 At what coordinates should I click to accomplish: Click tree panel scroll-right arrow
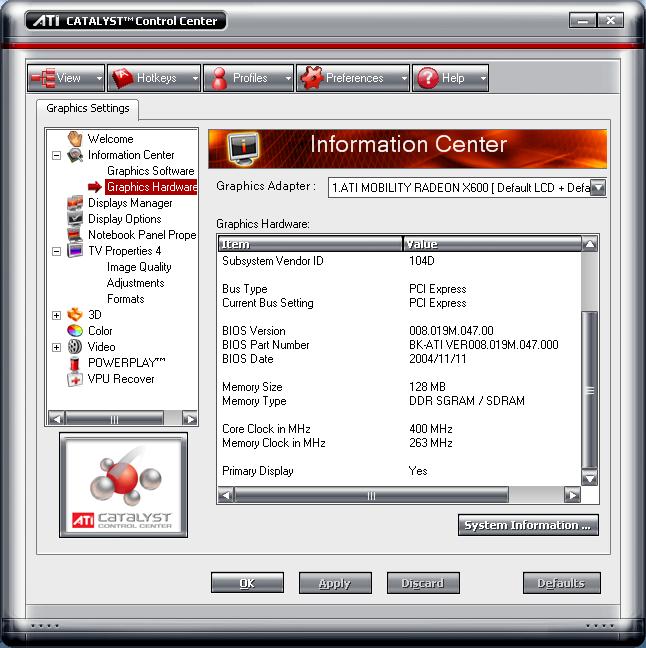pyautogui.click(x=190, y=419)
